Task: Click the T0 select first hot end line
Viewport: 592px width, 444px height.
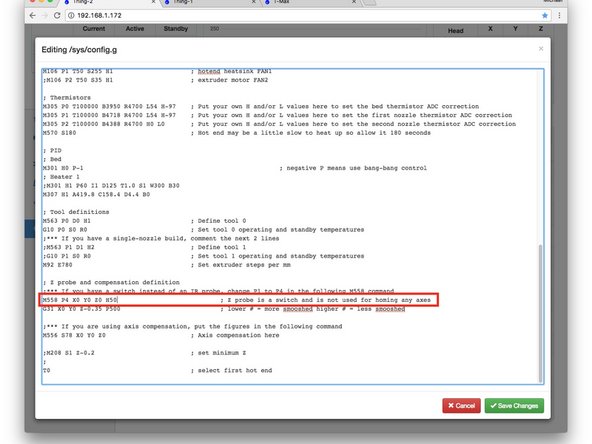Action: pyautogui.click(x=157, y=371)
